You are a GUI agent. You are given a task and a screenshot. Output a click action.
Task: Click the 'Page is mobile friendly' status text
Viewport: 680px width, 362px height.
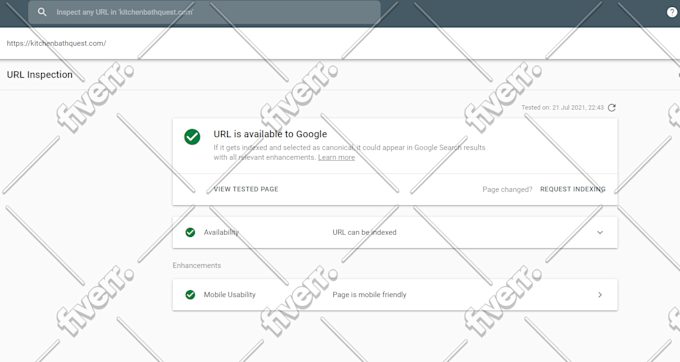coord(369,295)
